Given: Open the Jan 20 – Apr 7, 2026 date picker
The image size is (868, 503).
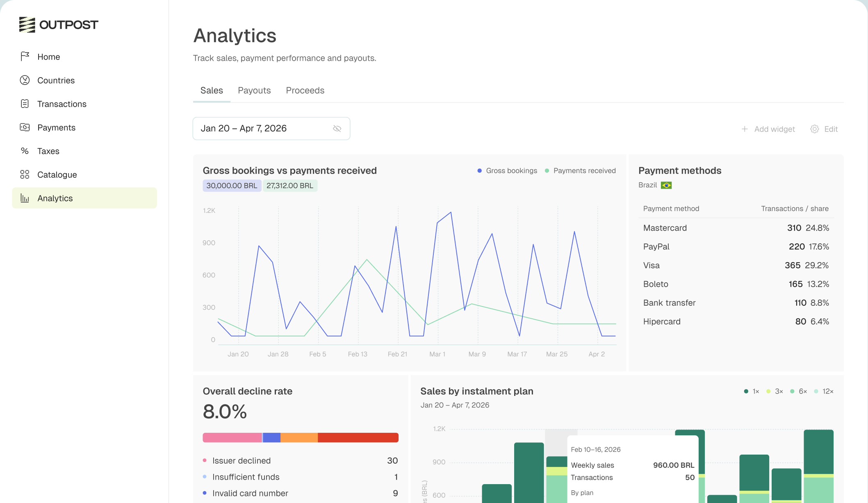Looking at the screenshot, I should pos(271,128).
